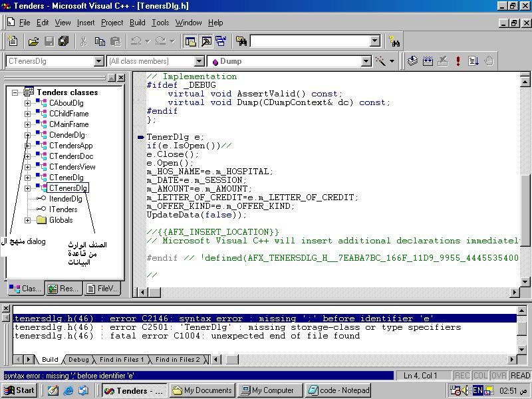
Task: Click the Cut scissors icon
Action: pyautogui.click(x=84, y=41)
